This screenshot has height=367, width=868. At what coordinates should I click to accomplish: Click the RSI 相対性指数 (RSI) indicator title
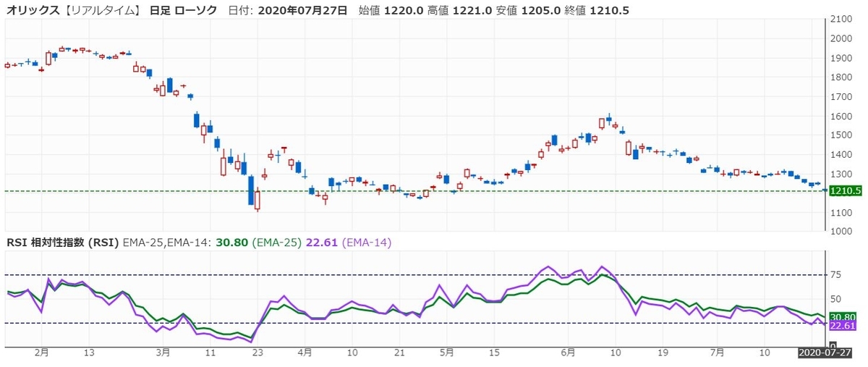63,242
